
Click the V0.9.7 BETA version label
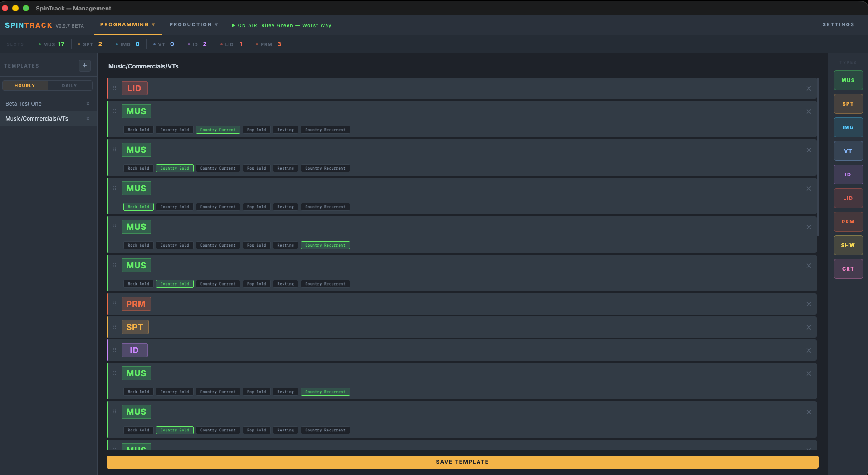pos(69,26)
